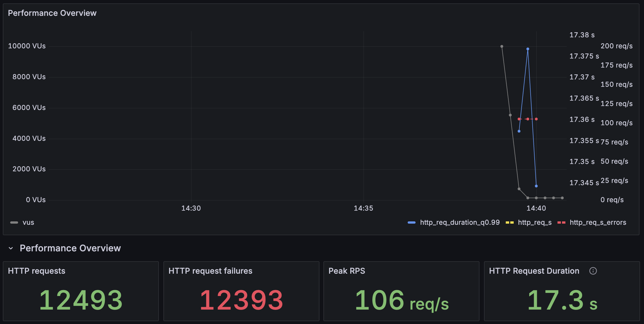Screen dimensions: 644x324
Task: Click the 14:40 timeline axis label
Action: click(x=536, y=208)
